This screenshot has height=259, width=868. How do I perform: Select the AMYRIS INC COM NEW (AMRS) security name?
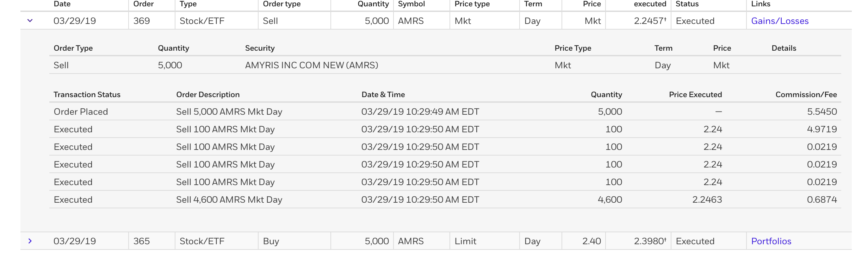coord(311,65)
